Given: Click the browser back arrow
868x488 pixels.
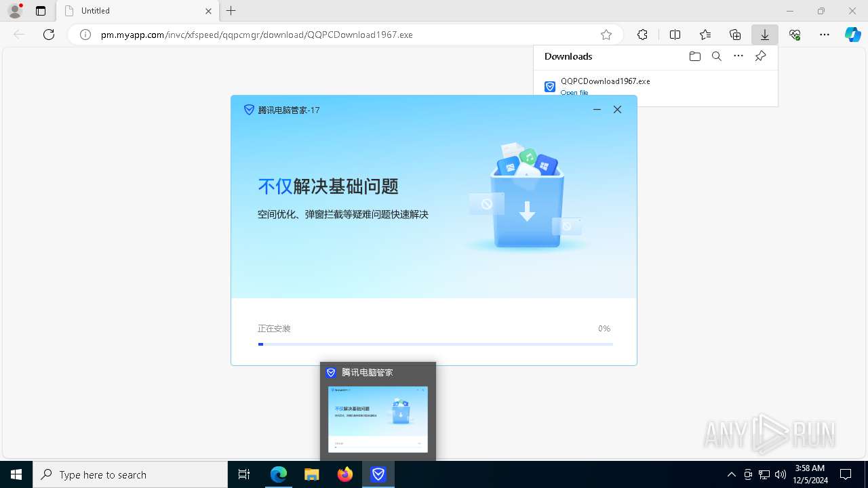Looking at the screenshot, I should coord(19,35).
